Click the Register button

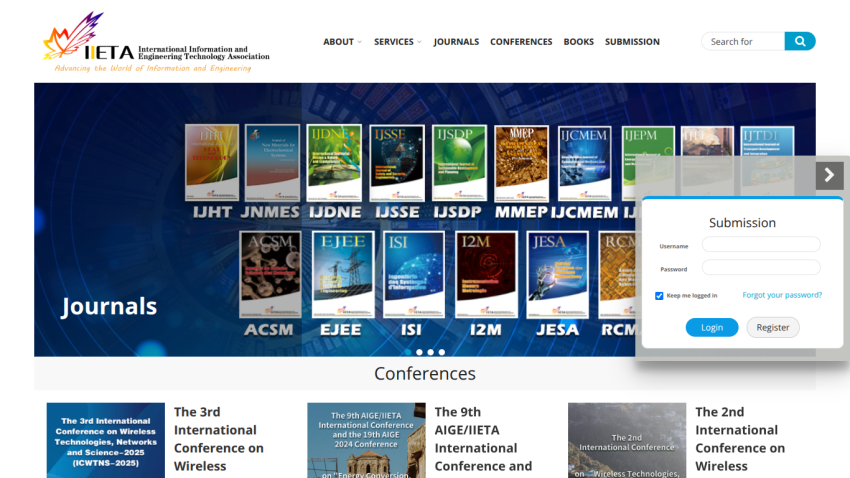click(x=772, y=327)
